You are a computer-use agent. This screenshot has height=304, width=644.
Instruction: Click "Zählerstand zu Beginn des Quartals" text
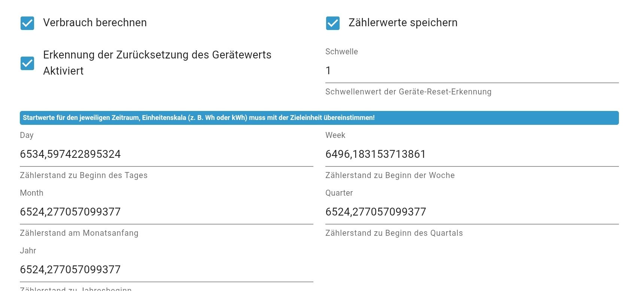[x=394, y=233]
